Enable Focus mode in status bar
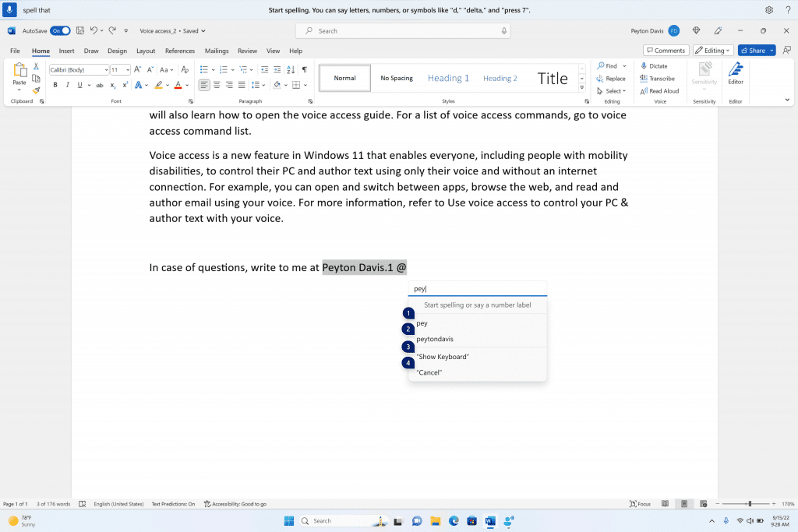Screen dimensions: 798x532 (x=640, y=503)
